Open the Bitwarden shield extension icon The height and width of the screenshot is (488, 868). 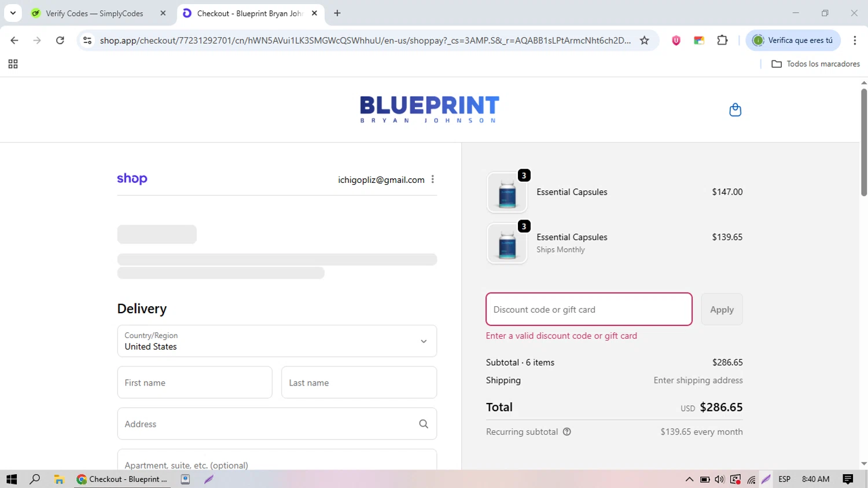pyautogui.click(x=676, y=41)
